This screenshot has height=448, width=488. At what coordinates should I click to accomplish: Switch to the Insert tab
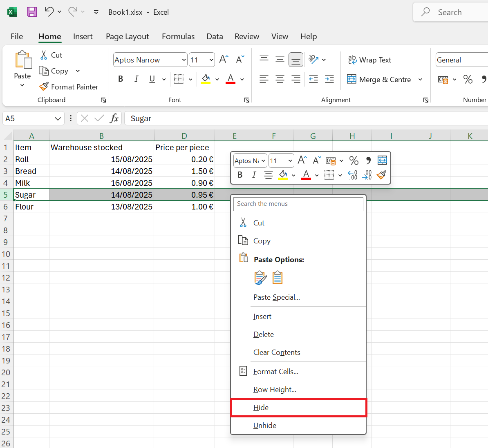point(83,36)
